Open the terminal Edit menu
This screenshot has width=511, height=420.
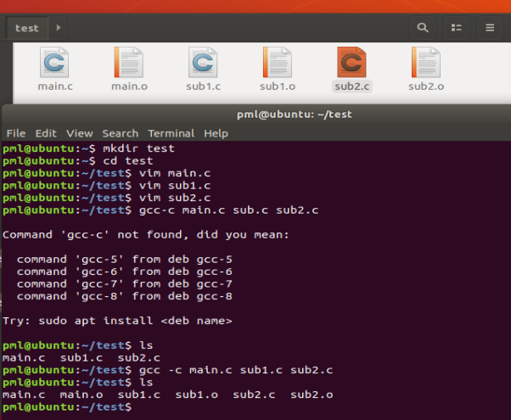[46, 133]
